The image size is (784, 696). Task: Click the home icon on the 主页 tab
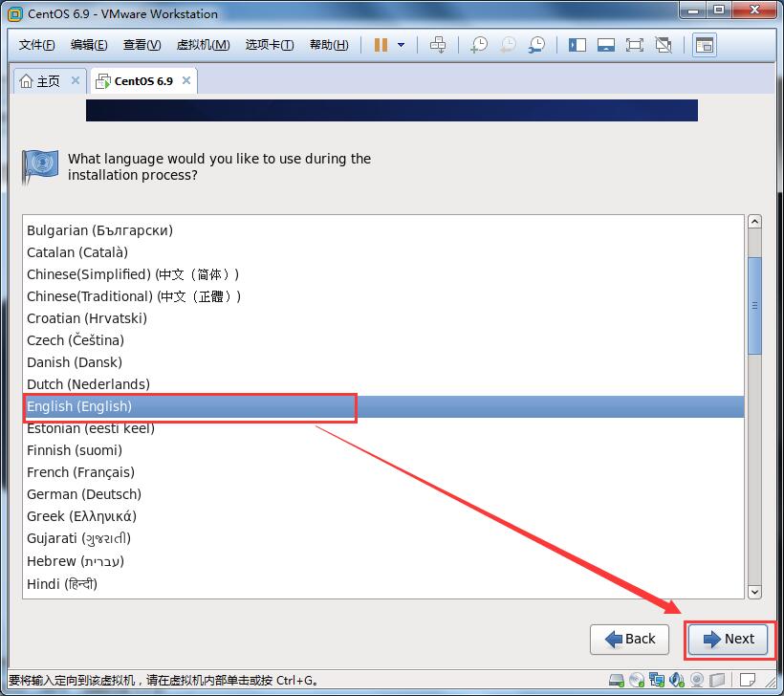pyautogui.click(x=26, y=81)
